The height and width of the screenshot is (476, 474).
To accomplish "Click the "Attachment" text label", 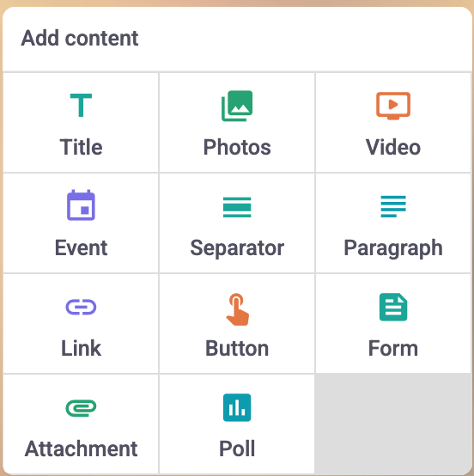I will point(81,449).
